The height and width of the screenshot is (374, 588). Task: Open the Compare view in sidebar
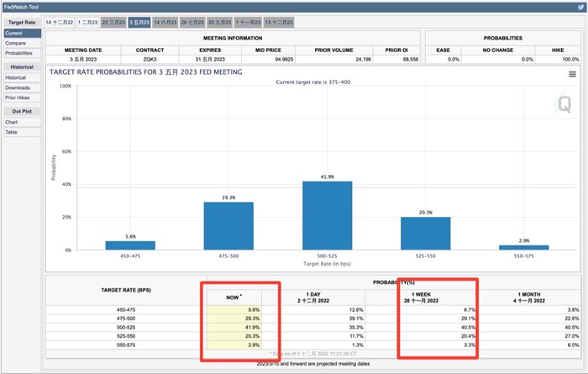coord(15,43)
